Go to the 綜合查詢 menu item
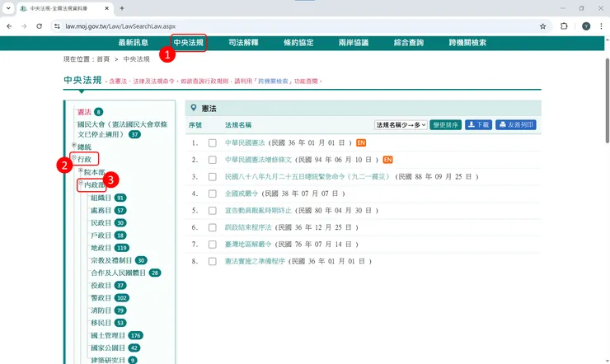This screenshot has width=610, height=364. pos(408,42)
